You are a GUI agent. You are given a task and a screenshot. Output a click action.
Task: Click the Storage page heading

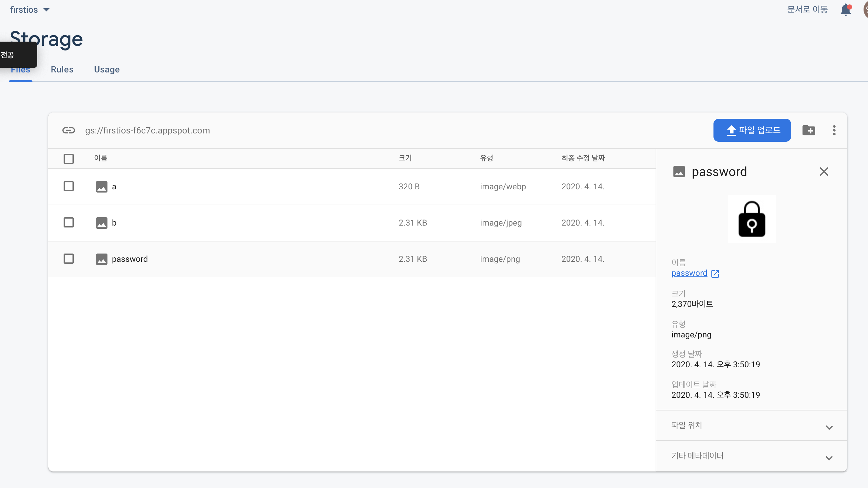pos(46,39)
